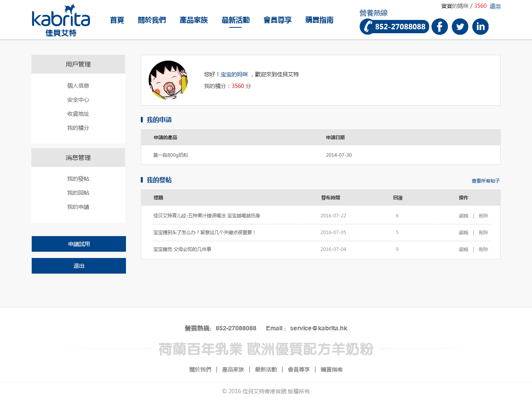
Task: Go to 首頁 in the top navigation
Action: [117, 20]
